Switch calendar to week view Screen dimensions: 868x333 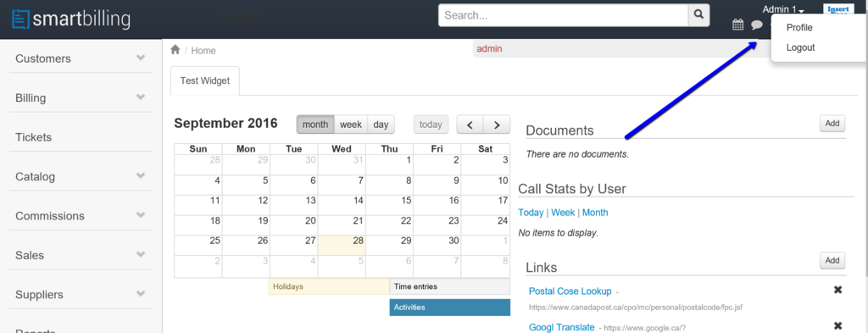click(x=351, y=125)
